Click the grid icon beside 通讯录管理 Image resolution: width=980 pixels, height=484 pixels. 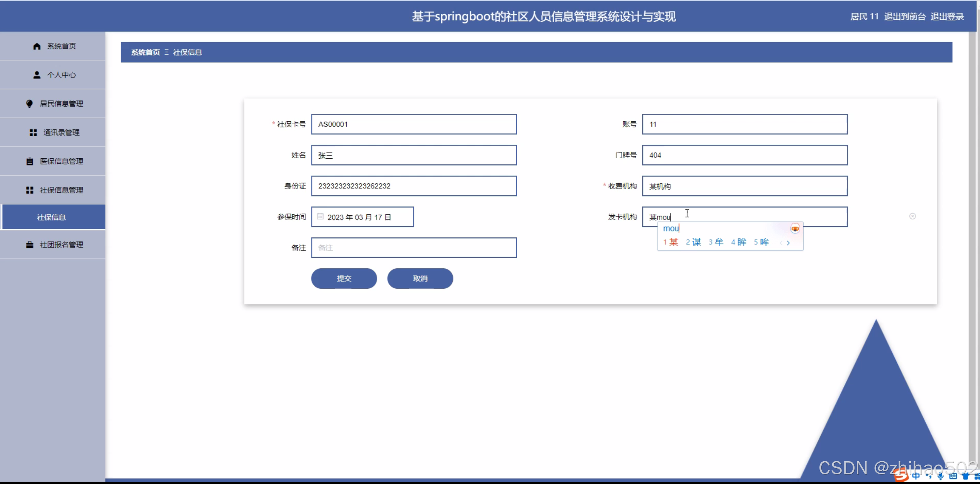pos(33,132)
